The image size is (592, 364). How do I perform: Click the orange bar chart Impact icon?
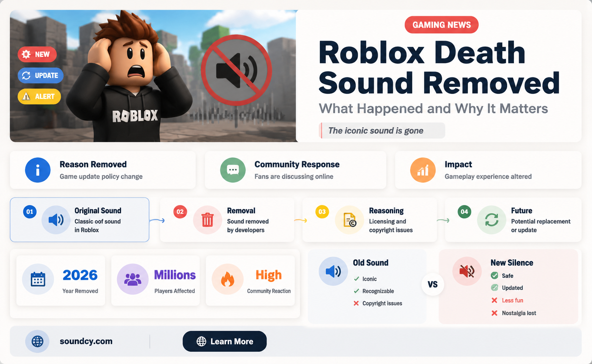click(x=423, y=170)
